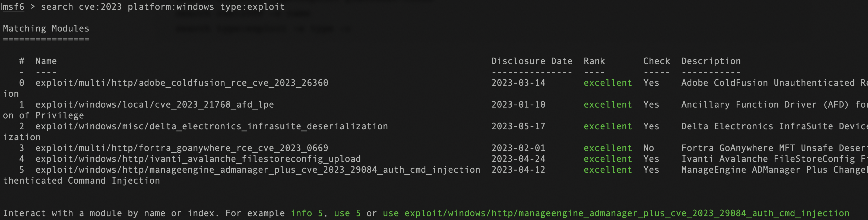Click the fortra_goanywhere_rce_cve_2023_0669 module path

[x=182, y=148]
